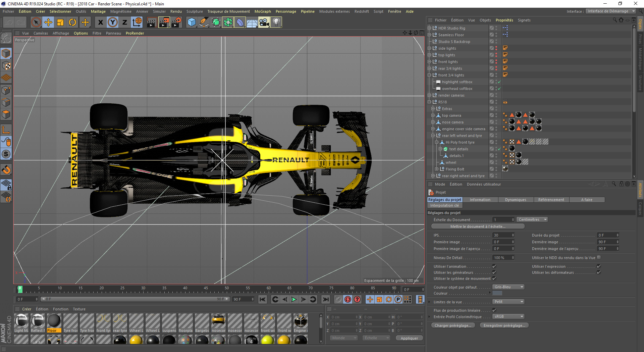644x352 pixels.
Task: Open the Référencement tab
Action: pos(551,200)
